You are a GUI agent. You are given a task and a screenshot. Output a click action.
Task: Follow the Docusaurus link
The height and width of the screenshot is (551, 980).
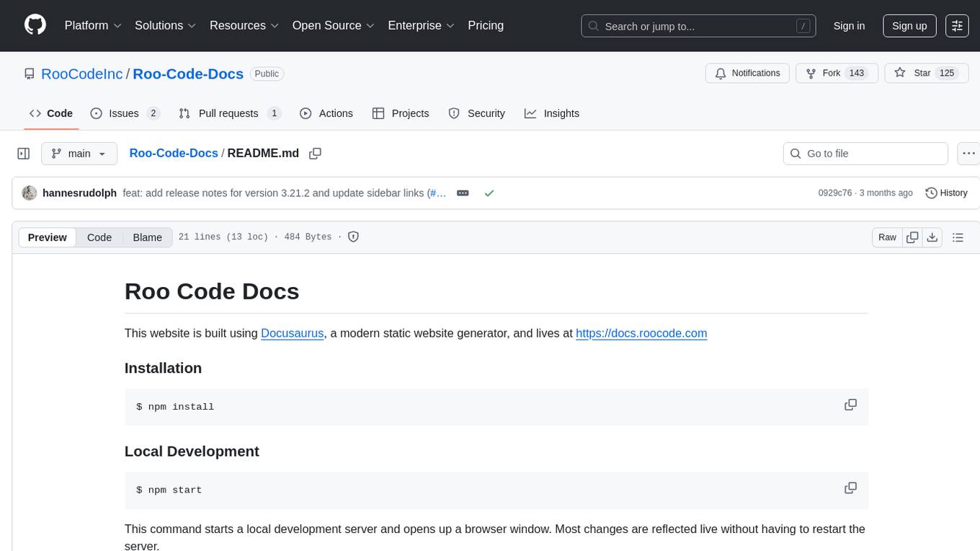[x=292, y=333]
